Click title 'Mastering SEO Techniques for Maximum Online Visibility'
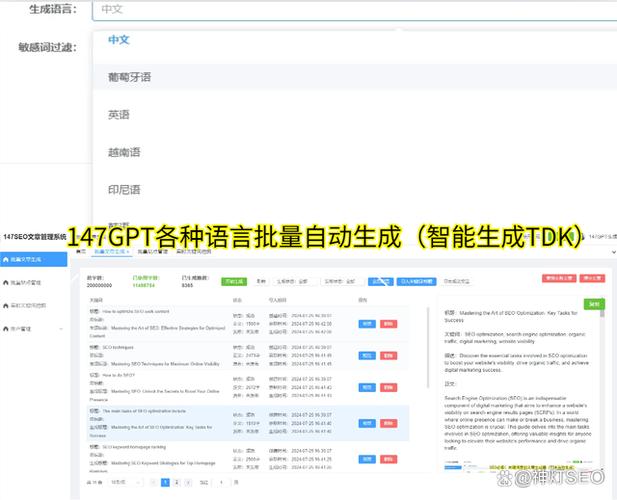 (x=165, y=364)
